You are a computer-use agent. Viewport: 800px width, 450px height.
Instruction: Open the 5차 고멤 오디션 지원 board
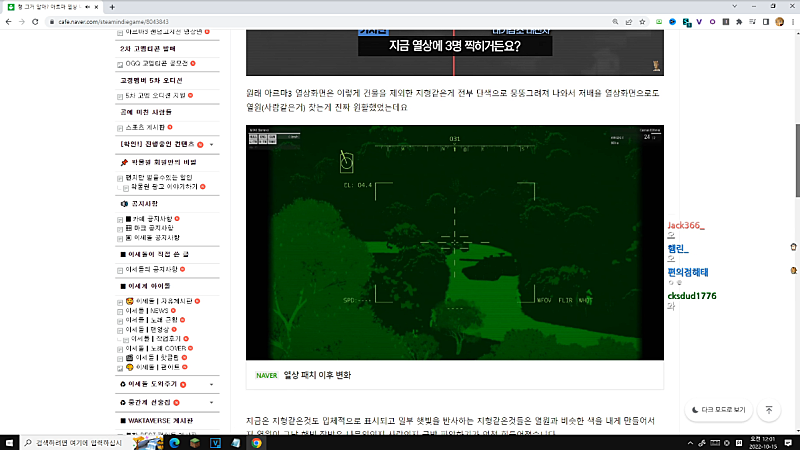coord(155,95)
